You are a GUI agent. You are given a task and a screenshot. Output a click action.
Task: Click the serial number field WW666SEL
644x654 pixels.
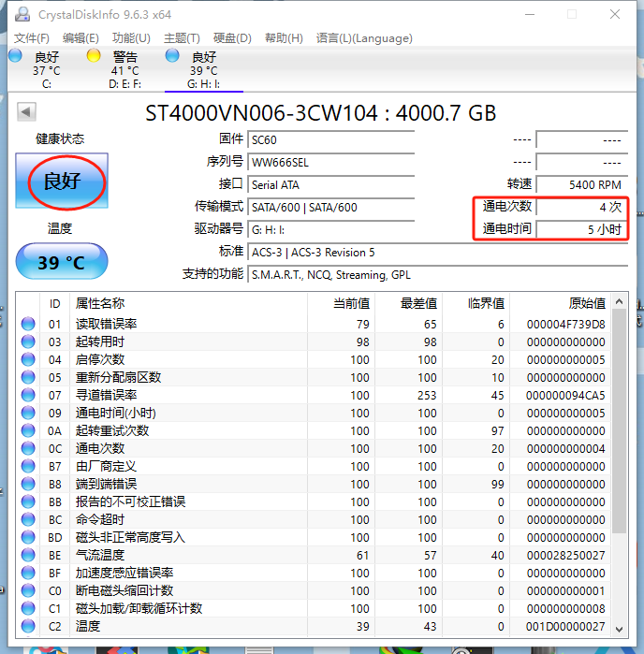pos(331,162)
